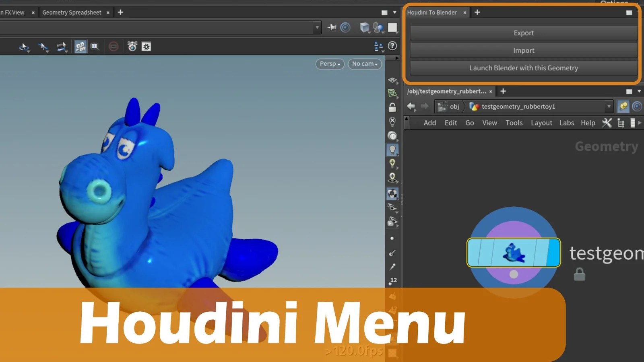
Task: Select the testgeometry_rubbertoy1 node in the network
Action: pyautogui.click(x=513, y=253)
